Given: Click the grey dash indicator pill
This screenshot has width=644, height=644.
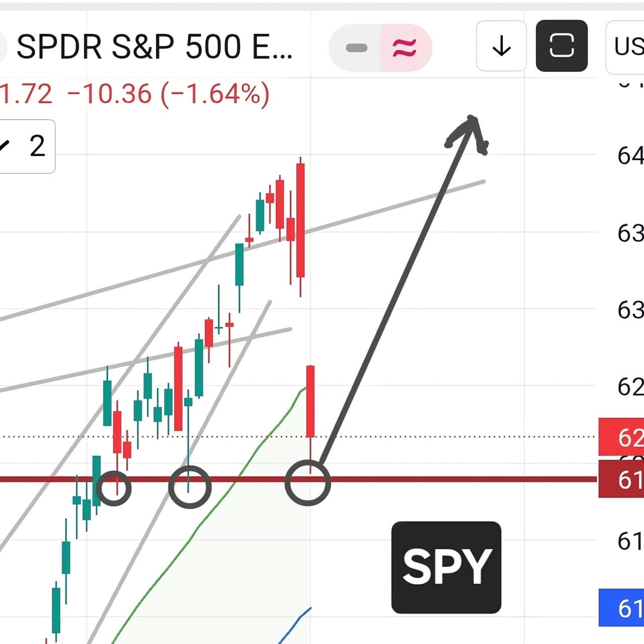Looking at the screenshot, I should 356,48.
